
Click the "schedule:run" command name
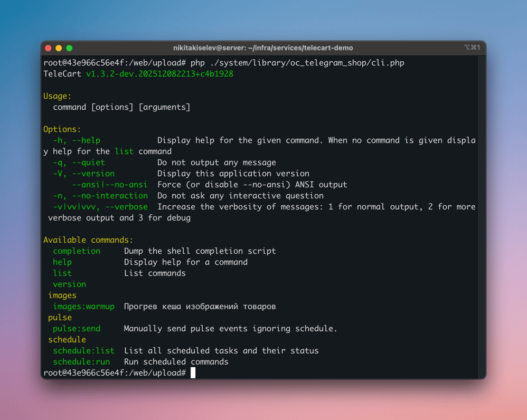click(81, 362)
